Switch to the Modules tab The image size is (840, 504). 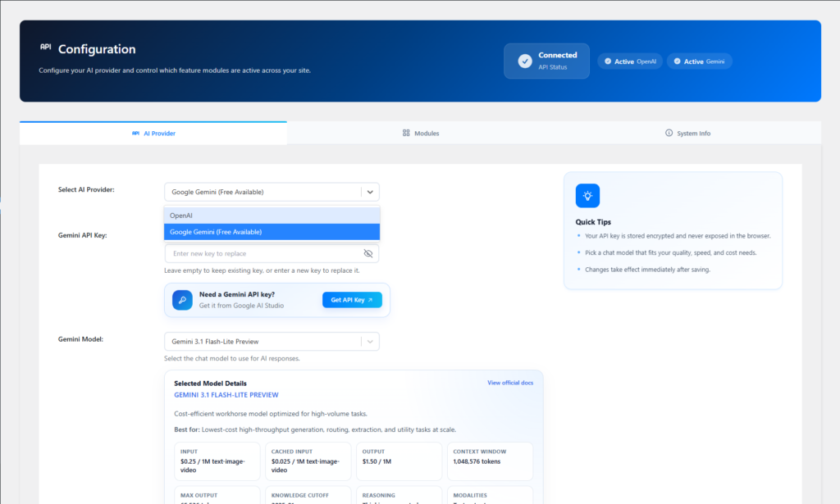click(x=421, y=132)
